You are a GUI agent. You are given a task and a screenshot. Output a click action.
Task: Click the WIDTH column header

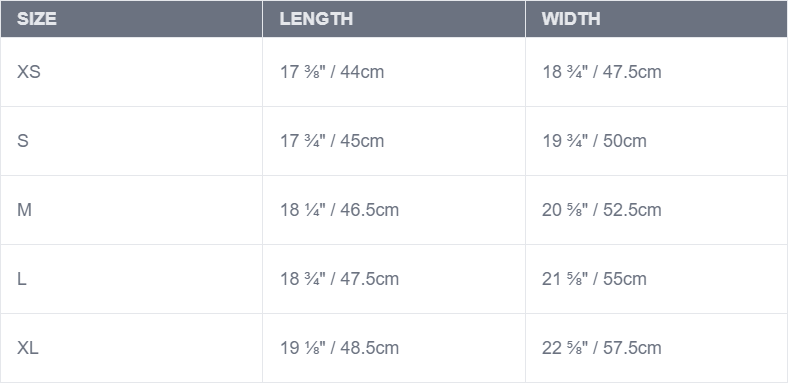(656, 19)
